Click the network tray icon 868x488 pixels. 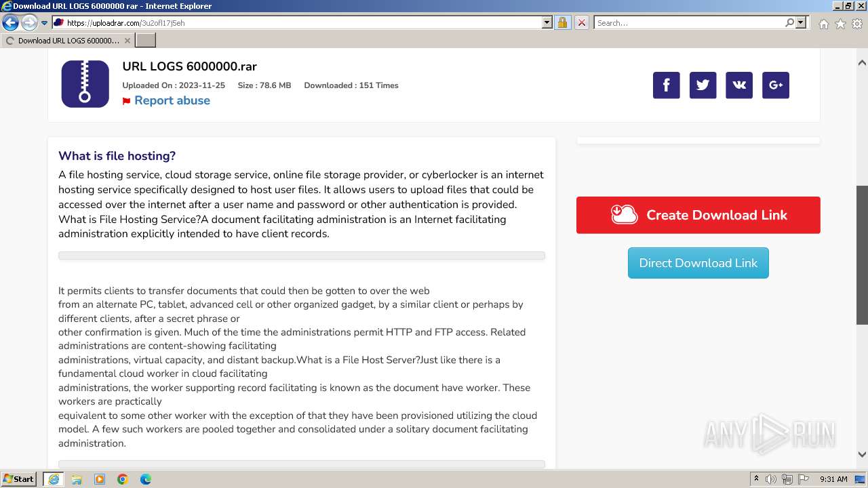787,479
